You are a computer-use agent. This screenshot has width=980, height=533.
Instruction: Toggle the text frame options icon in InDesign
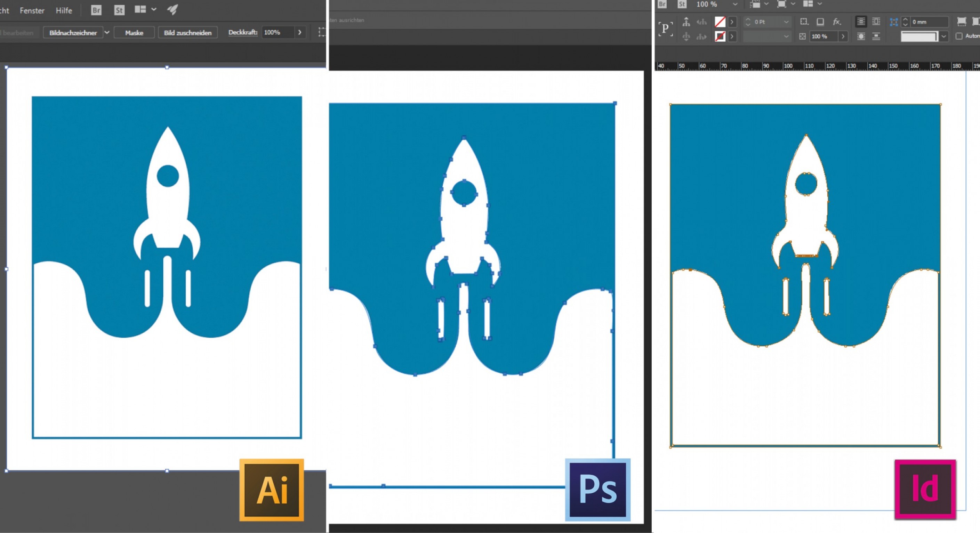pos(821,22)
